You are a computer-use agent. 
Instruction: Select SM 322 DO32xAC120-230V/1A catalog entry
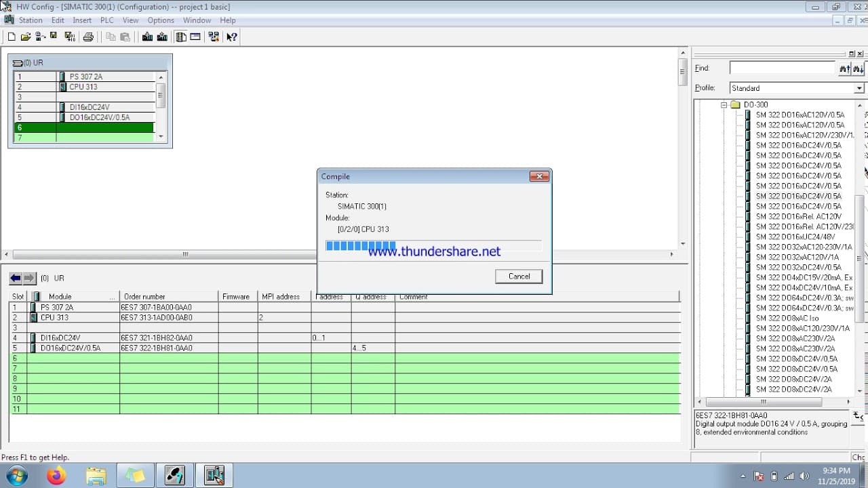[x=804, y=247]
